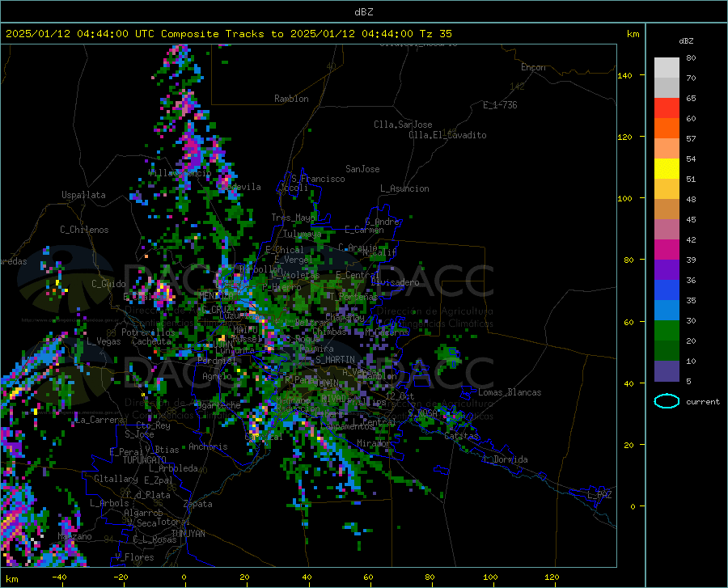Screen dimensions: 728x588
Task: Click the UTC Composite Tracks timestamp header
Action: [x=228, y=34]
